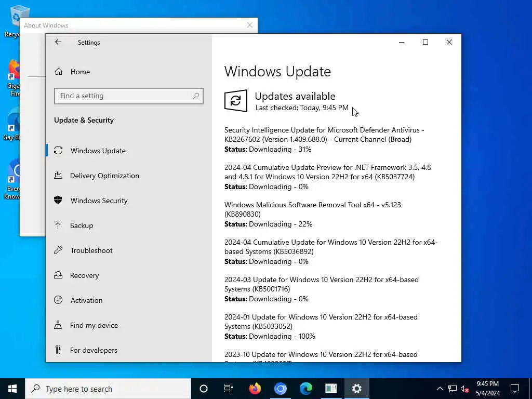Go to Backup settings
Viewport: 532px width, 399px height.
[82, 225]
